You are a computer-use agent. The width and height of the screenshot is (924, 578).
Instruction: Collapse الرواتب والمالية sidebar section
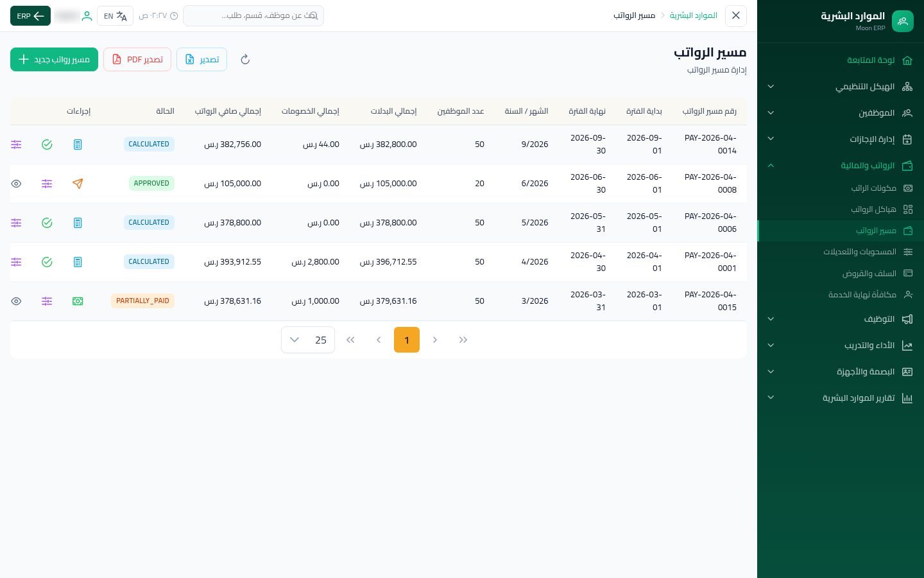click(841, 166)
